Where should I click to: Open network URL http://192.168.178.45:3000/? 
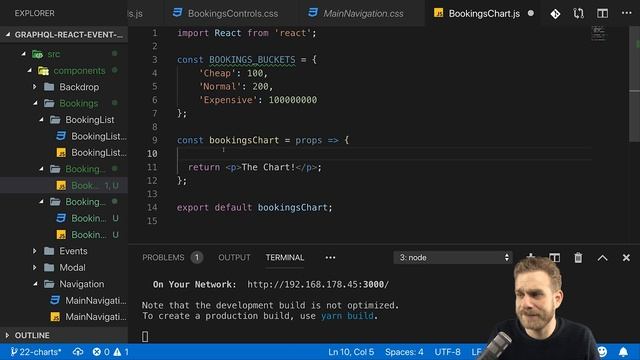click(x=318, y=284)
